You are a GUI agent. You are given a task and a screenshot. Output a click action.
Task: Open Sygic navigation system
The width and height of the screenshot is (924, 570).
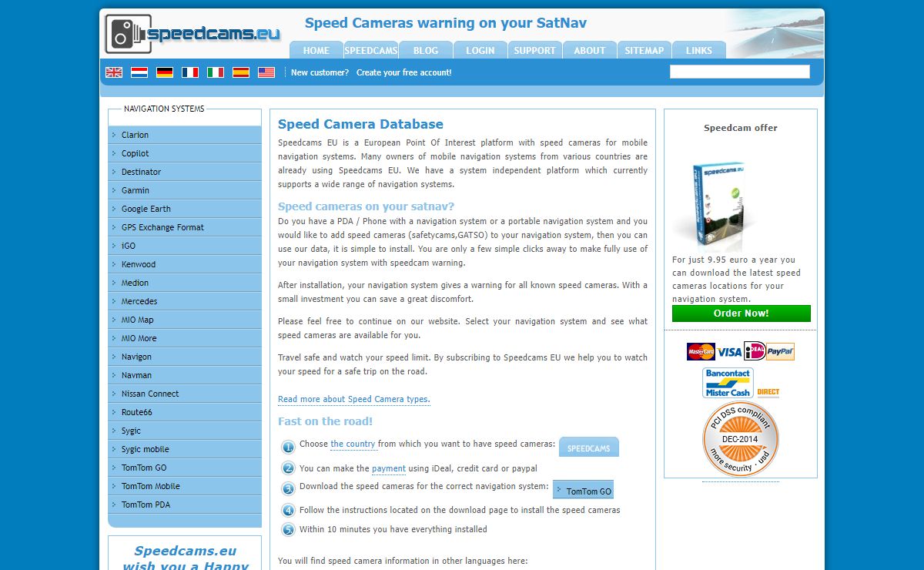[x=185, y=431]
